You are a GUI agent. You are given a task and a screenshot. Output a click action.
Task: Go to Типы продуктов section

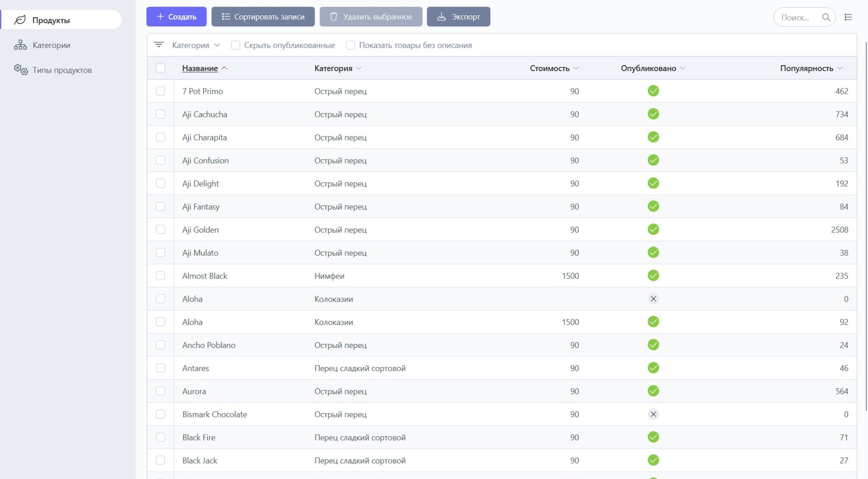(x=62, y=70)
